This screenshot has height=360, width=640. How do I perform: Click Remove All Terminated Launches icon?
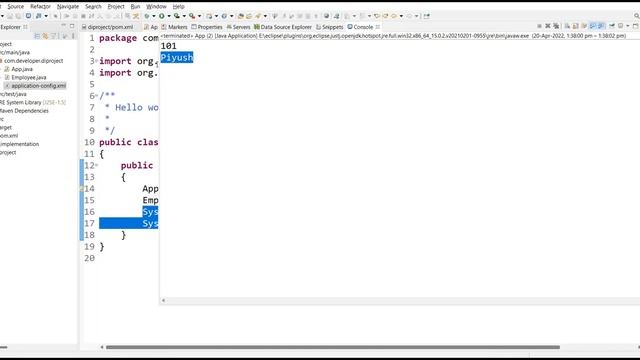556,26
